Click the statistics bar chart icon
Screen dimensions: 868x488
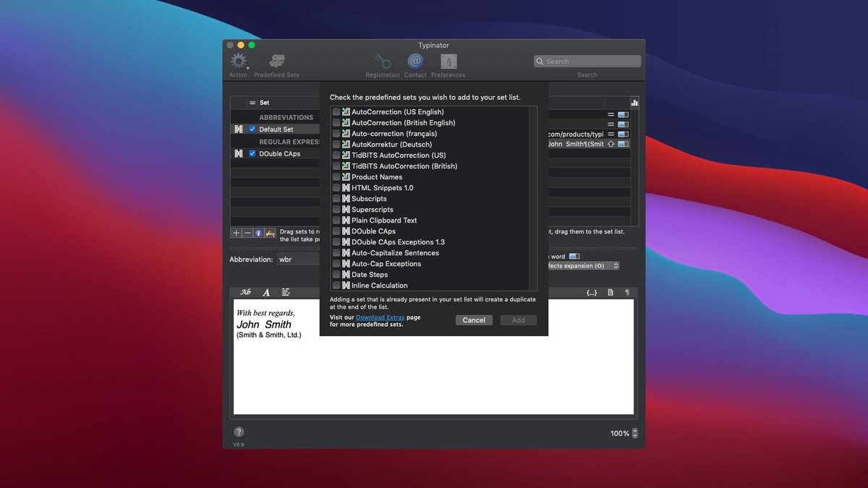tap(634, 103)
